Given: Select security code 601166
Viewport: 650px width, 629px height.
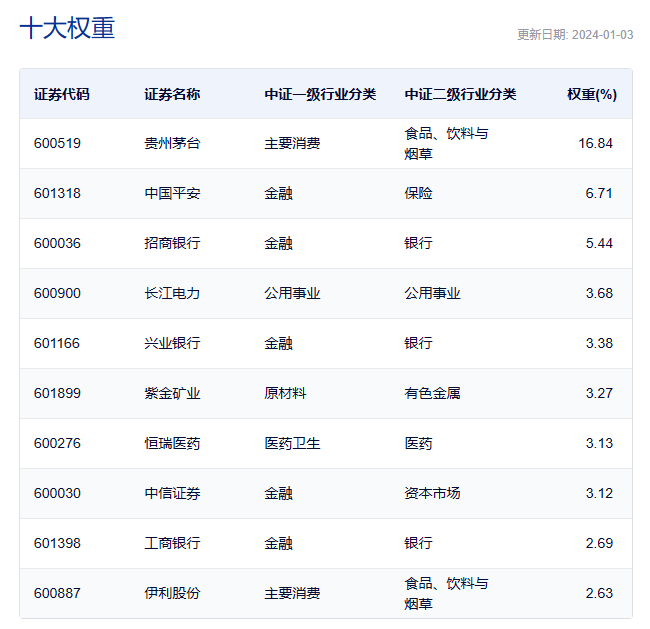Looking at the screenshot, I should click(x=57, y=343).
